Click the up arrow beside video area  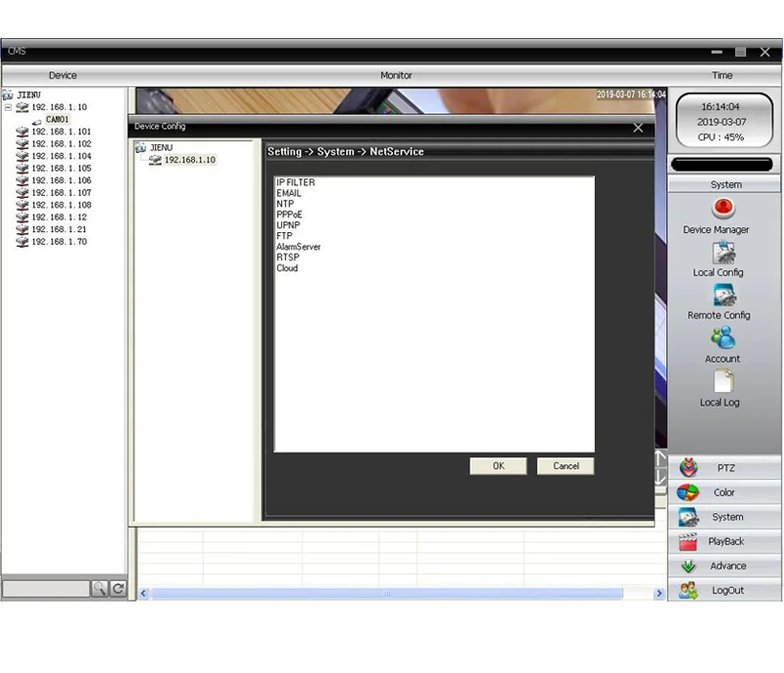point(661,458)
